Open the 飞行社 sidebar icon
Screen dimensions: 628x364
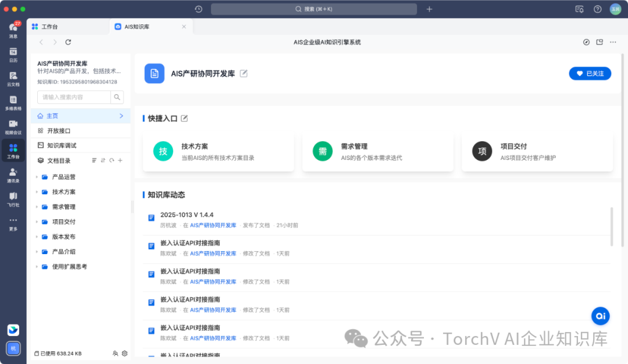(13, 199)
